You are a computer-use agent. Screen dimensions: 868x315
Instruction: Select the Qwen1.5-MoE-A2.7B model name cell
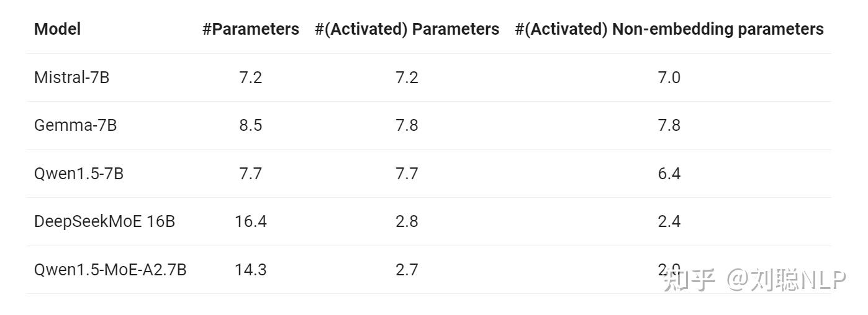[x=110, y=270]
